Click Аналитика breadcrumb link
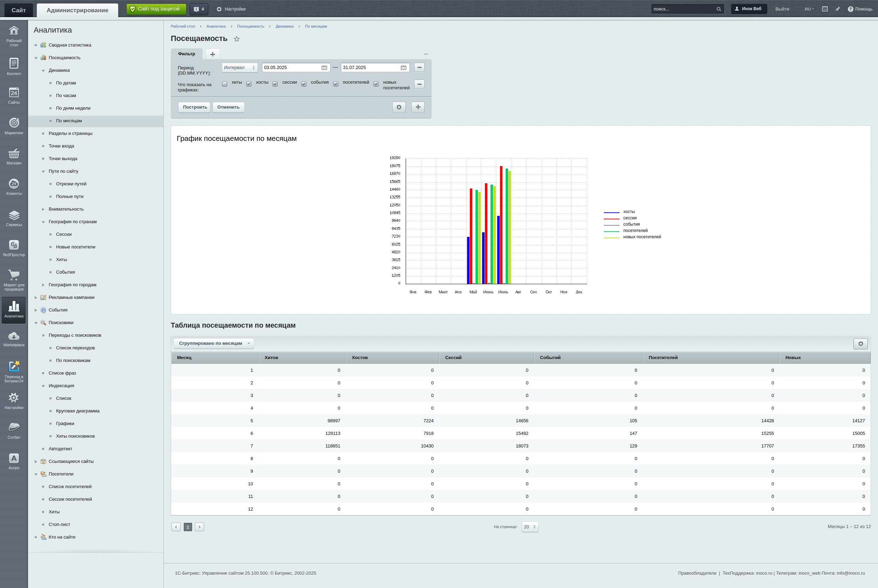Viewport: 878px width, 588px height. [x=216, y=27]
